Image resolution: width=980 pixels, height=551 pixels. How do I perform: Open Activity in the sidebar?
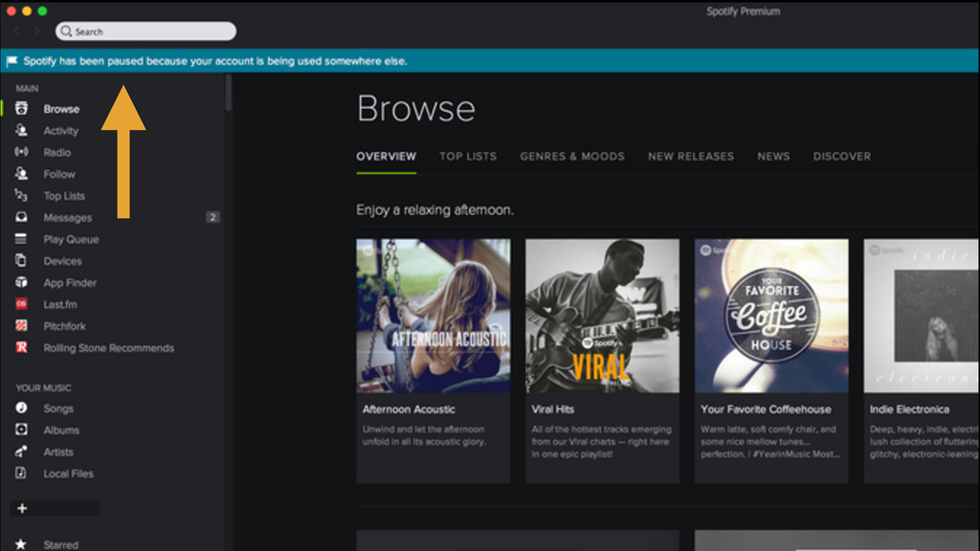pos(60,130)
